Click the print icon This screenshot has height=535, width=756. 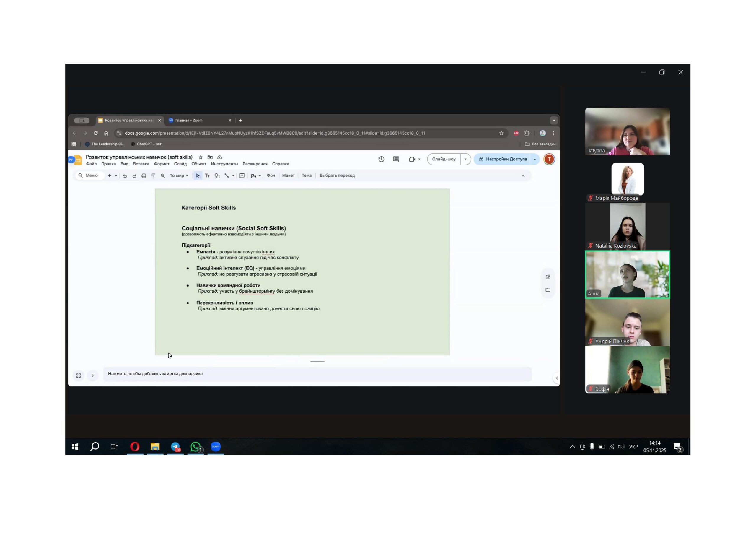point(144,175)
